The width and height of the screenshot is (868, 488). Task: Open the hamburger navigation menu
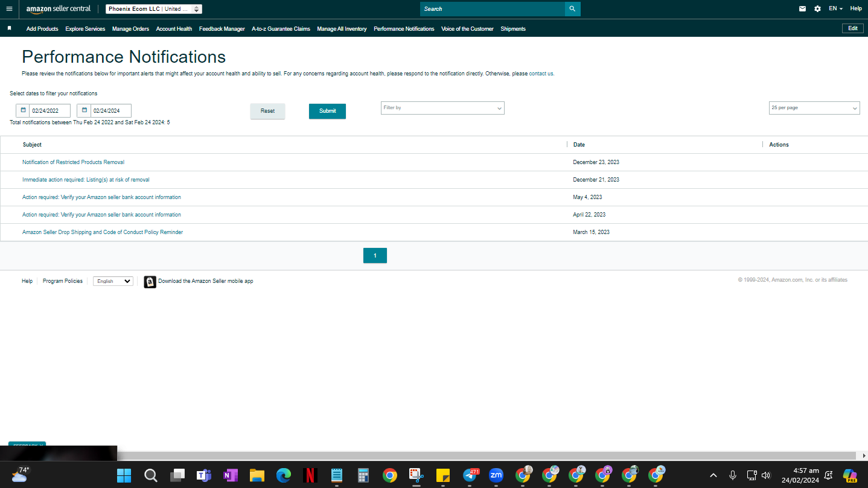pos(9,9)
